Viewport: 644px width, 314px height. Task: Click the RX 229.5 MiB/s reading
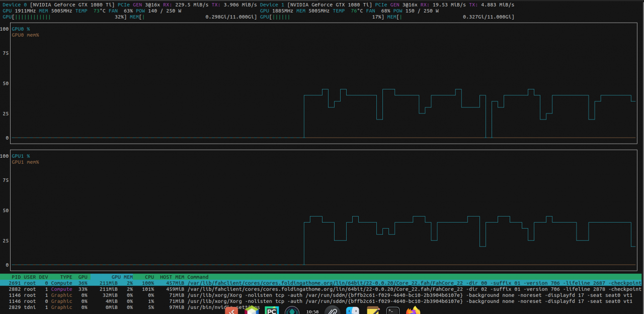(186, 5)
